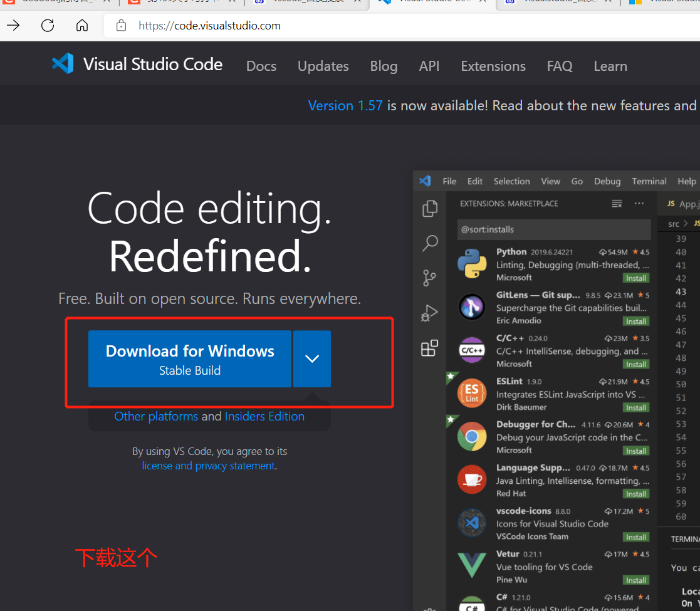Image resolution: width=700 pixels, height=611 pixels.
Task: Open the Extensions blocks icon in activity bar
Action: pos(429,348)
